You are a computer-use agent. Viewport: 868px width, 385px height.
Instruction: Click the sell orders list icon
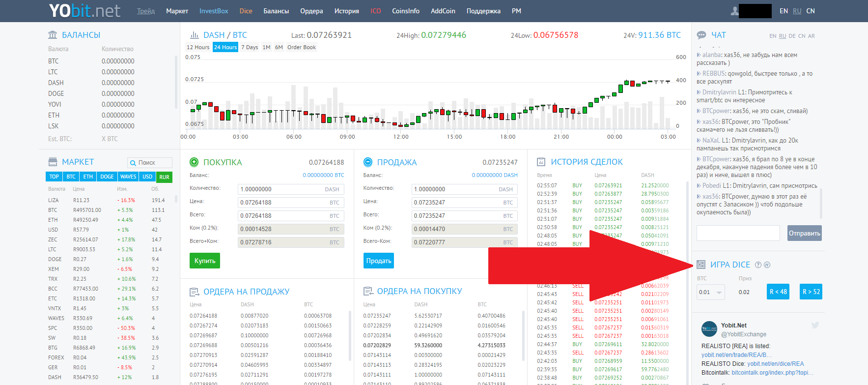click(195, 292)
